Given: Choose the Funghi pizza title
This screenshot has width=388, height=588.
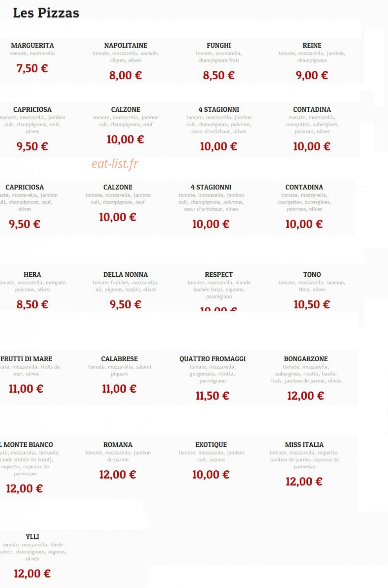Looking at the screenshot, I should pyautogui.click(x=219, y=46).
